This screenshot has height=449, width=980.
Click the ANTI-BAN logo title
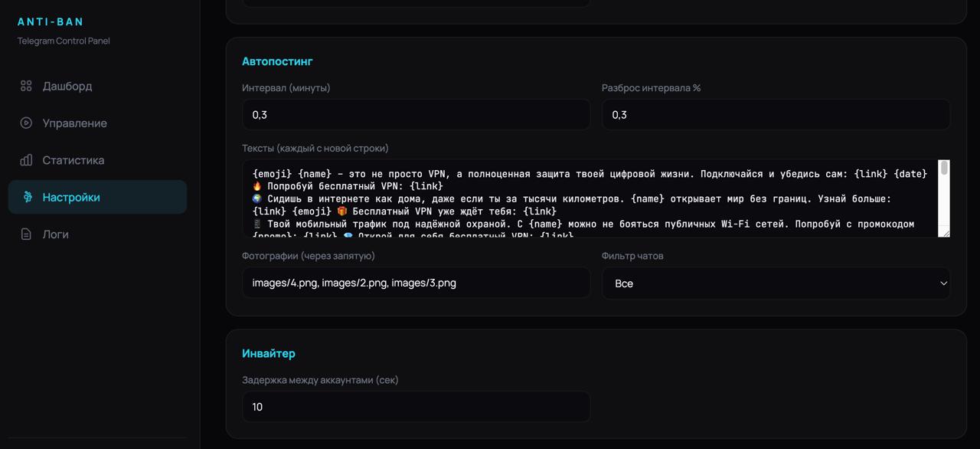point(51,21)
